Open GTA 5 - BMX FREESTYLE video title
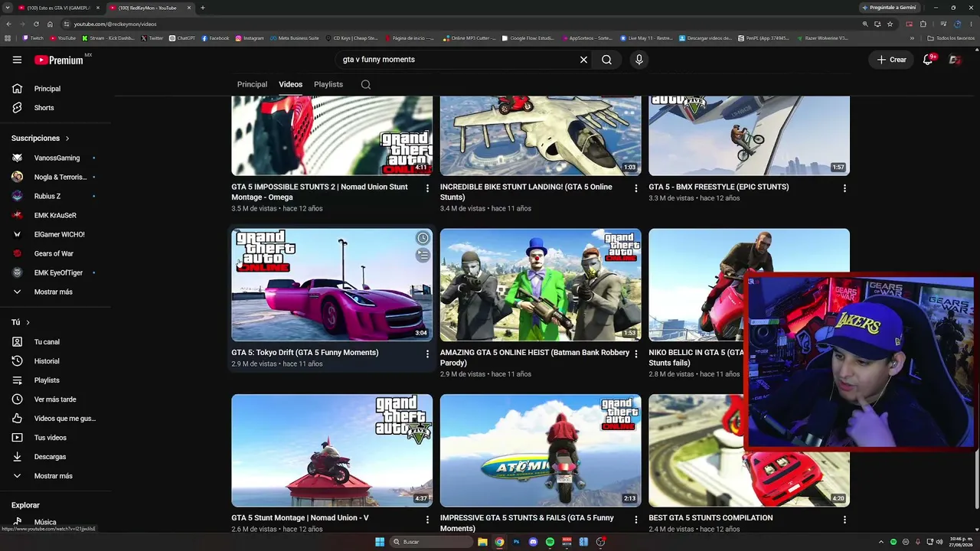980x551 pixels. tap(718, 187)
